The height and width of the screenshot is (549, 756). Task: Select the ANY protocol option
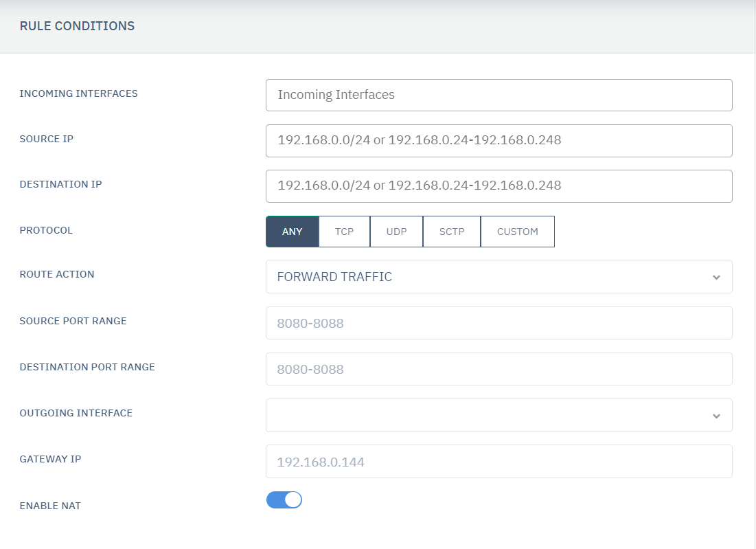[293, 232]
